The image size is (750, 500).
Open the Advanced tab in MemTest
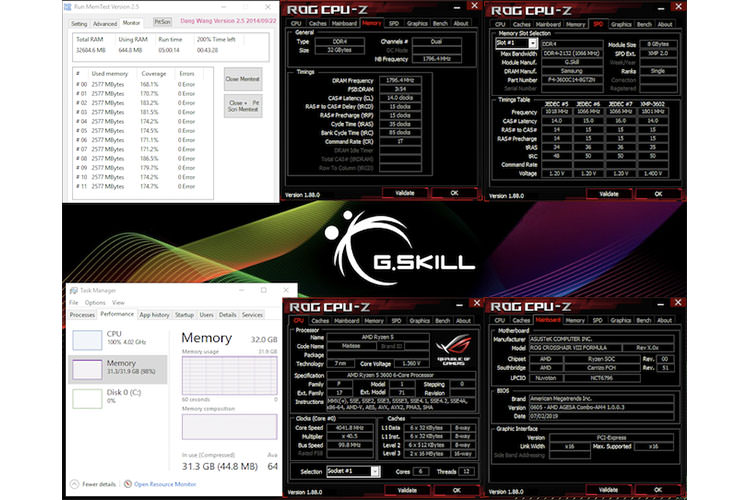[x=105, y=23]
